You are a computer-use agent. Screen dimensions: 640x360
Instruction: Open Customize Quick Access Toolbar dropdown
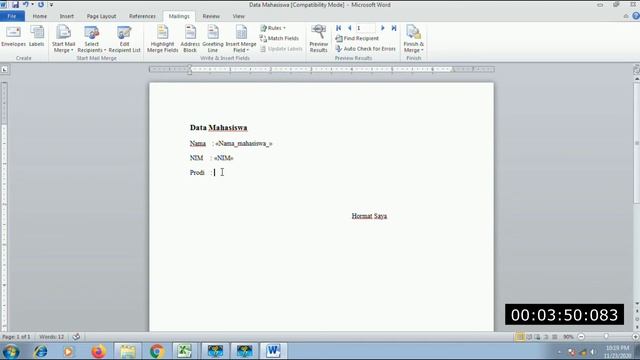(51, 5)
